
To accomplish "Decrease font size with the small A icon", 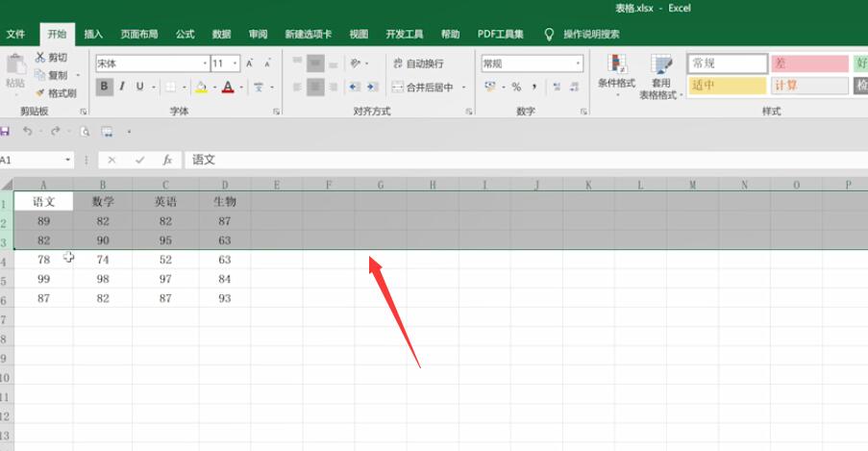I will point(267,63).
